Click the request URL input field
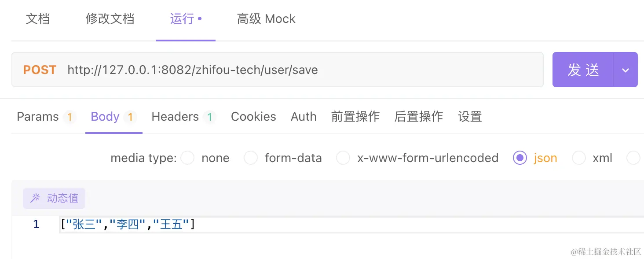The image size is (644, 259). click(x=304, y=70)
